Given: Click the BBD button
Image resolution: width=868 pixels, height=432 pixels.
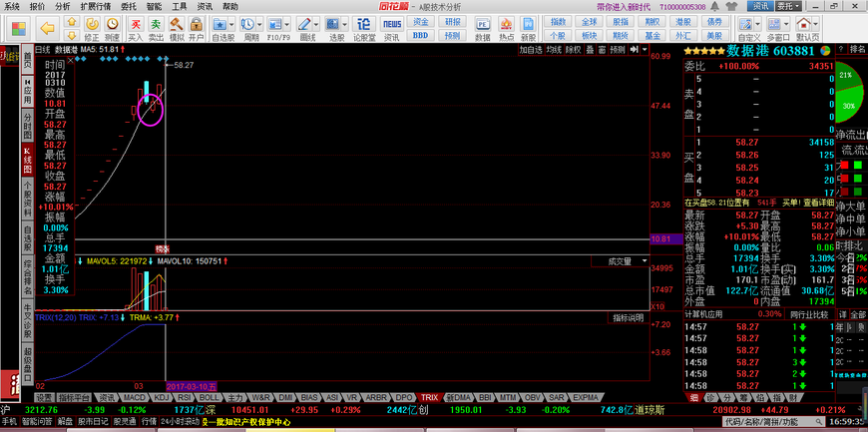Looking at the screenshot, I should click(421, 35).
